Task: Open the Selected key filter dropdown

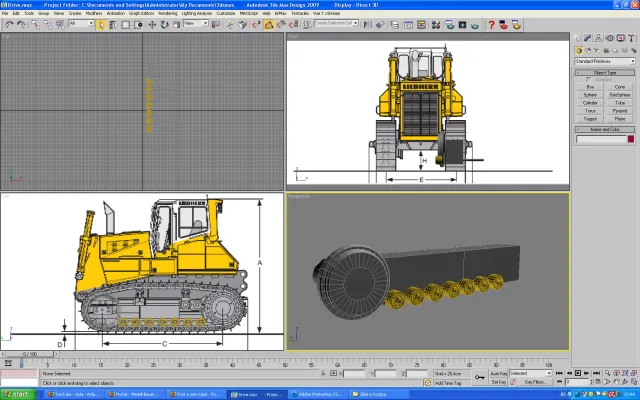Action: [530, 373]
